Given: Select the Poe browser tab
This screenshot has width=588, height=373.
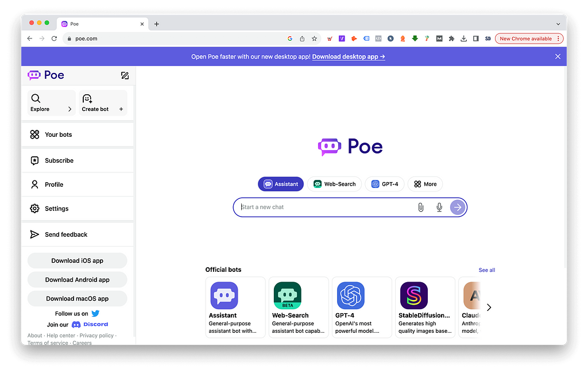Looking at the screenshot, I should [x=102, y=24].
